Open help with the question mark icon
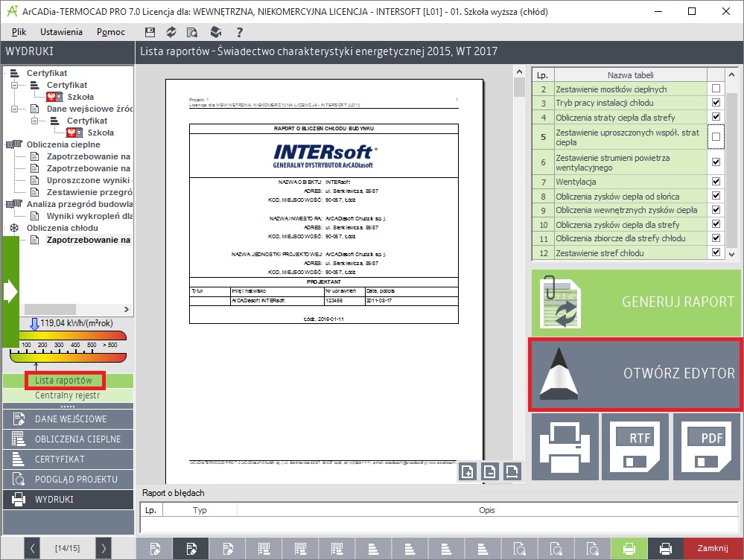Screen dimensions: 744x560 [x=240, y=32]
